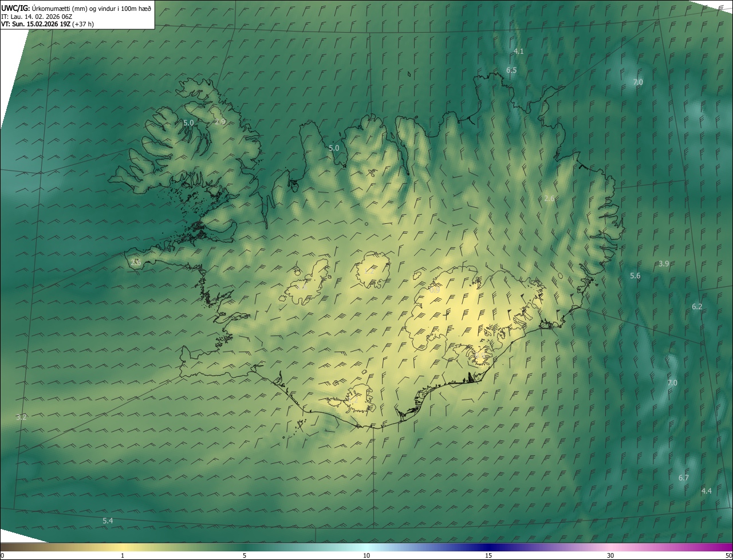
Task: Click the 6.5 value label on map
Action: pos(511,70)
